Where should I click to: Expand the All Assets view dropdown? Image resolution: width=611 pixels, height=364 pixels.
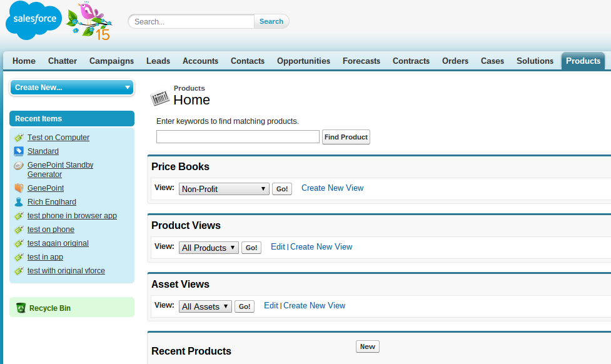[205, 306]
